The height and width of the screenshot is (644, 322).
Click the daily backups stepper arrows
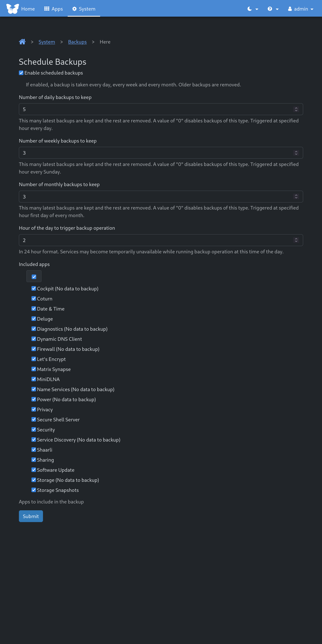(x=296, y=109)
